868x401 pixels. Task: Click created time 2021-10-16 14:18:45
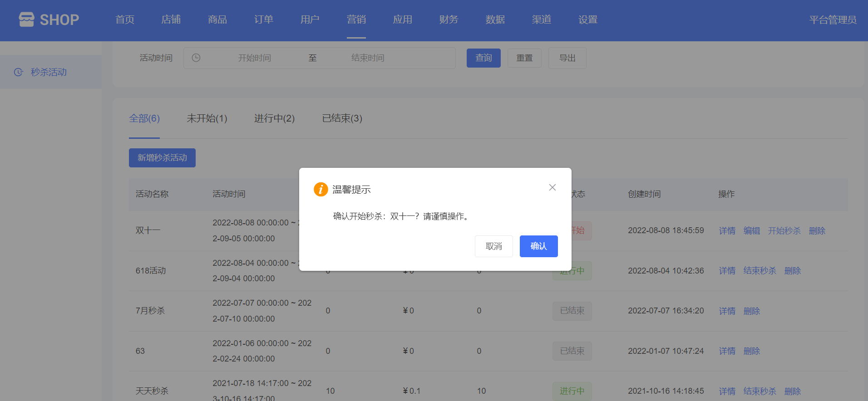[x=666, y=391]
